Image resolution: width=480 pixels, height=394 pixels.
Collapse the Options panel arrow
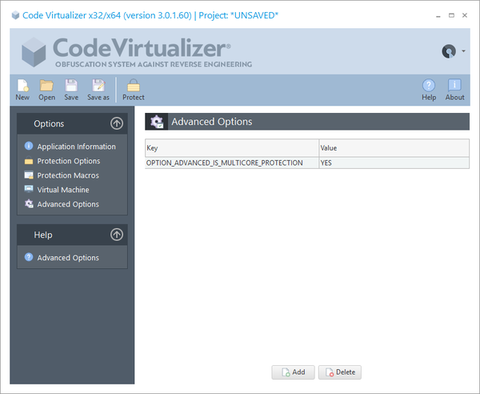117,123
